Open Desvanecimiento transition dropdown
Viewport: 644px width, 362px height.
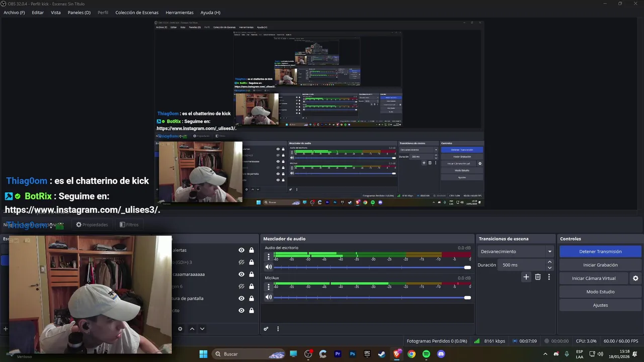point(516,251)
